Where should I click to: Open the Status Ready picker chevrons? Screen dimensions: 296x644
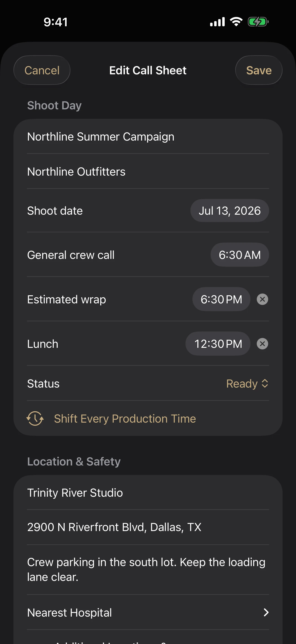[265, 384]
